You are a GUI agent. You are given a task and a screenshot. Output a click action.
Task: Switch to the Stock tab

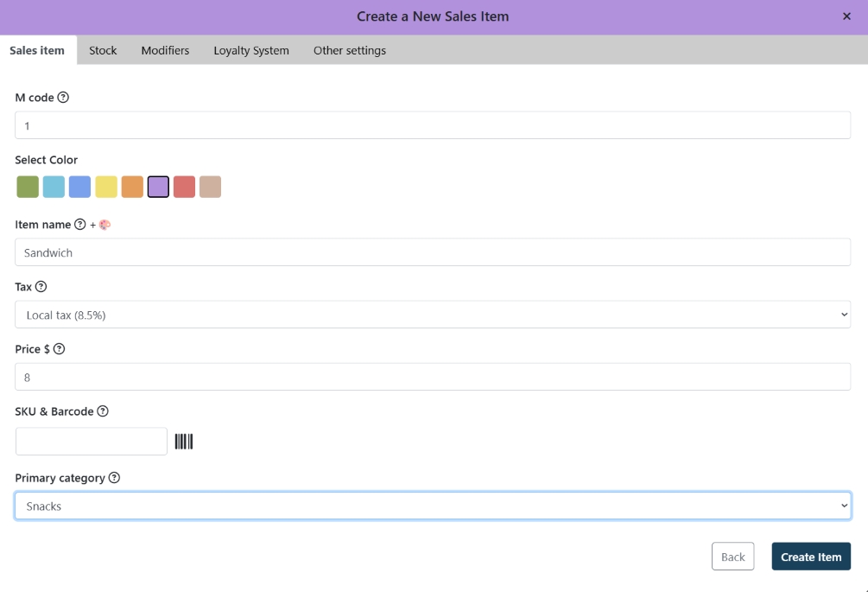[x=103, y=50]
